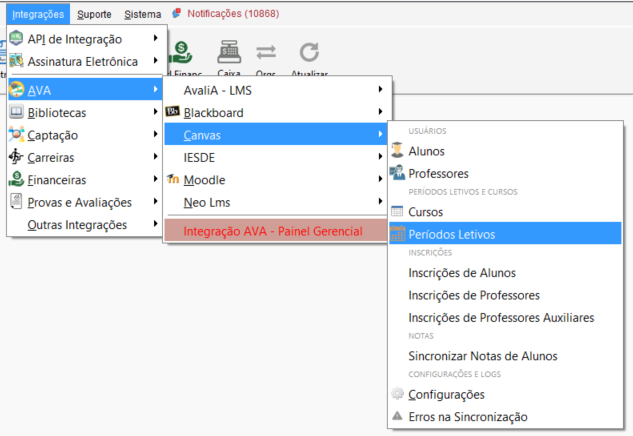Expand the AvaliA - LMS submenu arrow
This screenshot has height=436, width=633.
tap(380, 89)
